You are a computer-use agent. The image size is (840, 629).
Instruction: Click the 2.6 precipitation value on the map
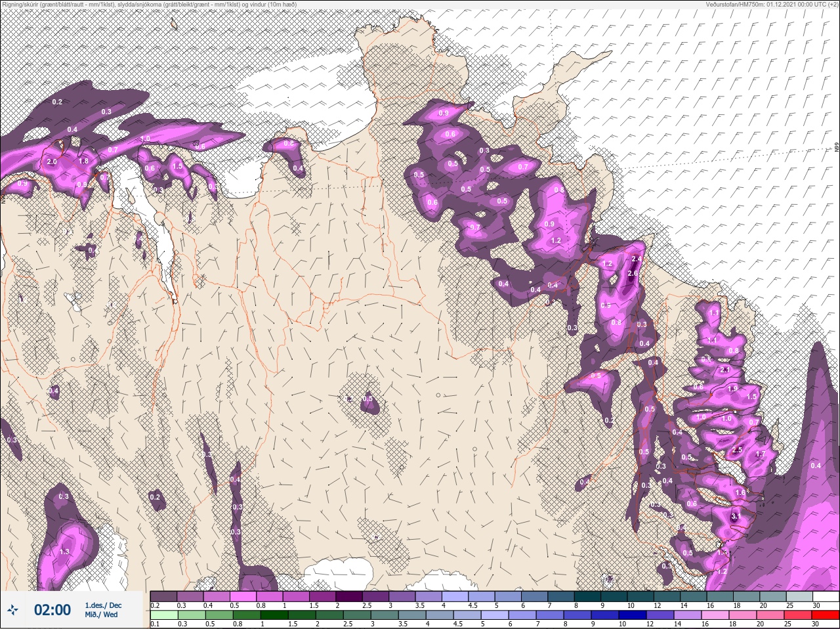point(633,273)
